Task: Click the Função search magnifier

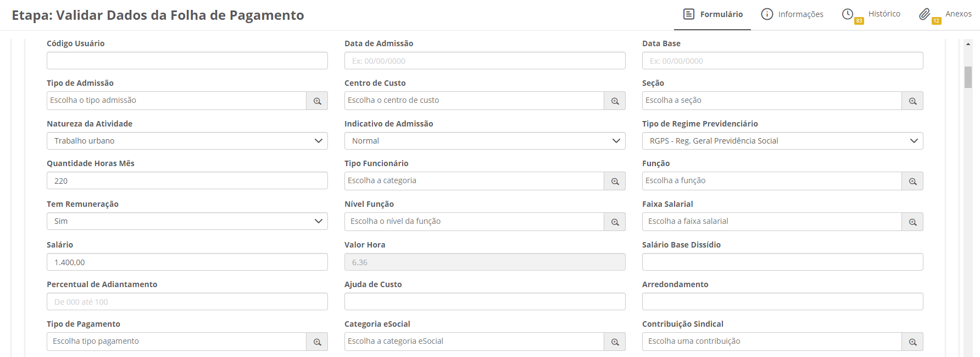Action: pos(912,182)
